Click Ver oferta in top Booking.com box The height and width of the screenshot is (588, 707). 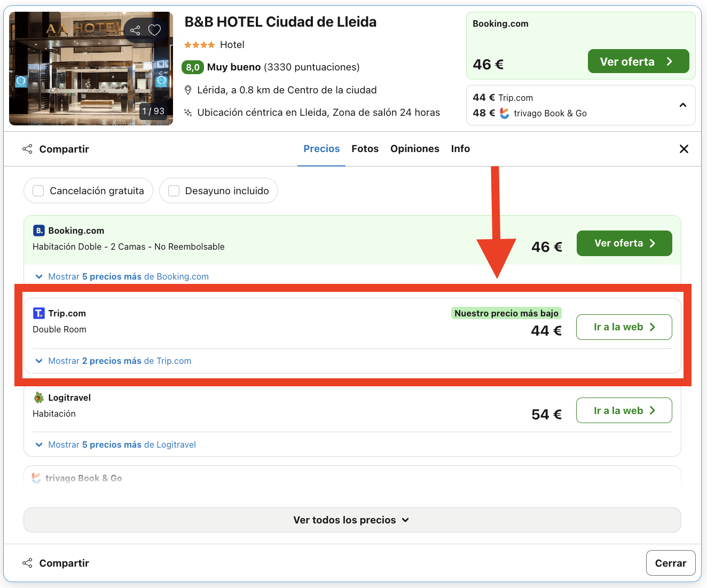pyautogui.click(x=638, y=61)
